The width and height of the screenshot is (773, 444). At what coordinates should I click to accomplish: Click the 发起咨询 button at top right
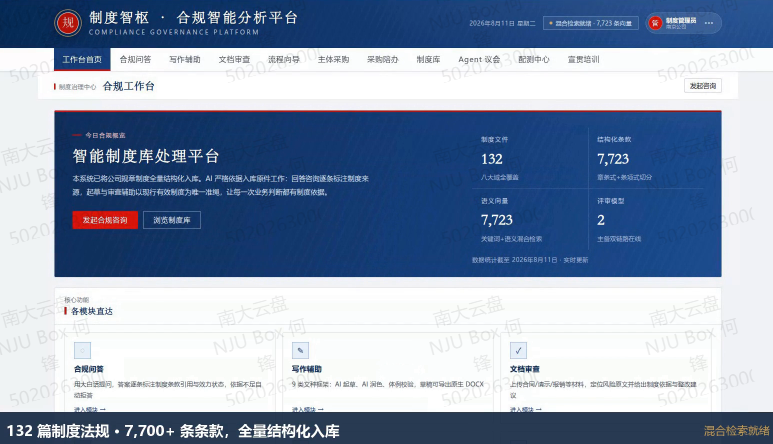click(703, 86)
